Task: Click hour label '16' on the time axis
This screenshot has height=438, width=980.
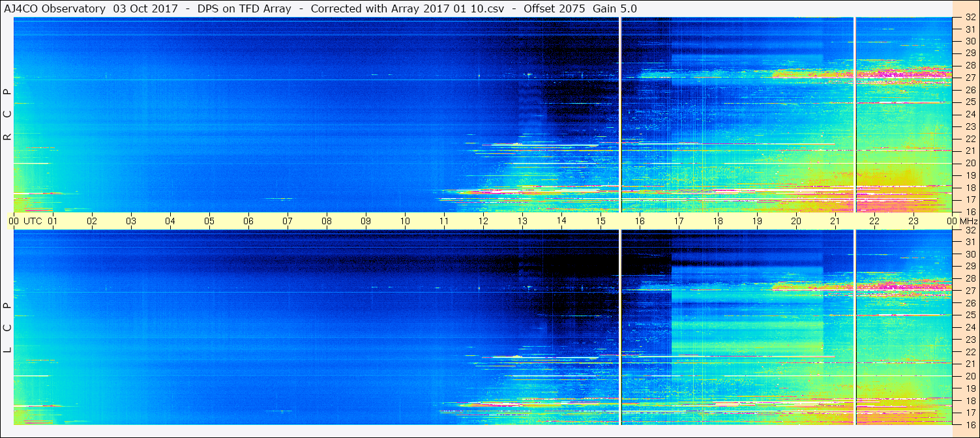Action: pos(640,221)
